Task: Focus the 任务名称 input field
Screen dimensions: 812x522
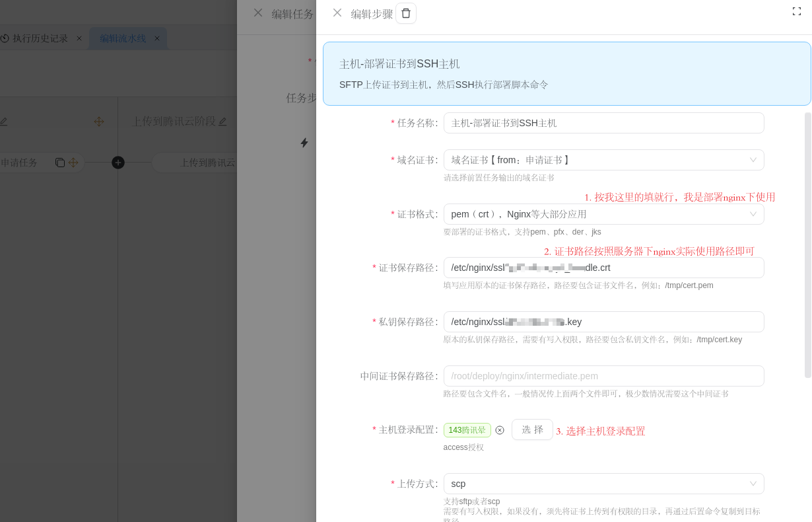Action: click(603, 123)
